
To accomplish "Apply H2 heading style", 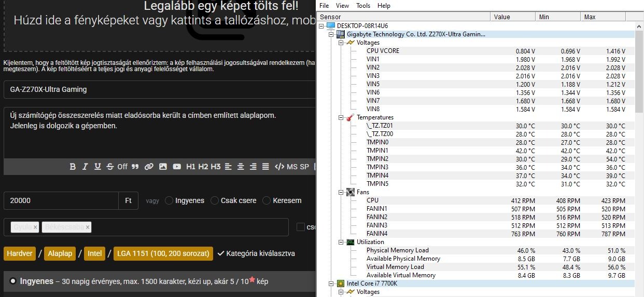I will tap(203, 167).
